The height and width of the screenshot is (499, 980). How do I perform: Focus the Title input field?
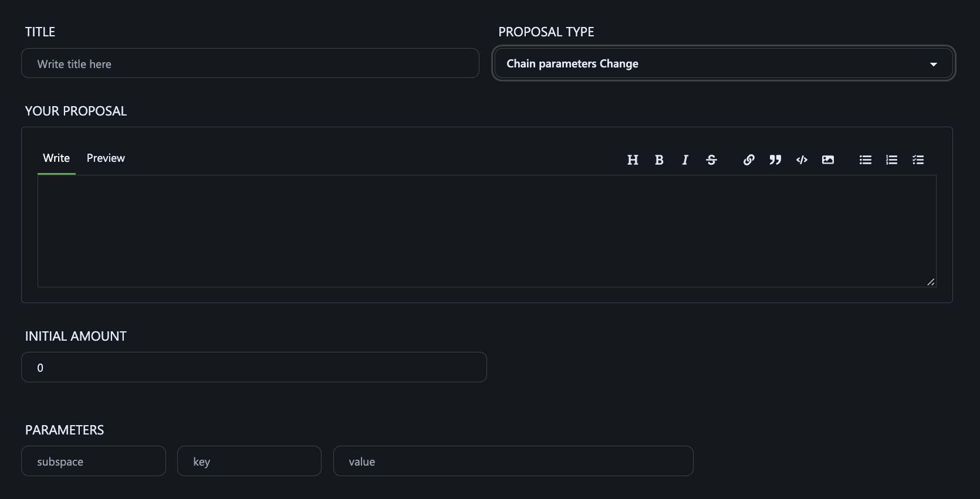250,63
